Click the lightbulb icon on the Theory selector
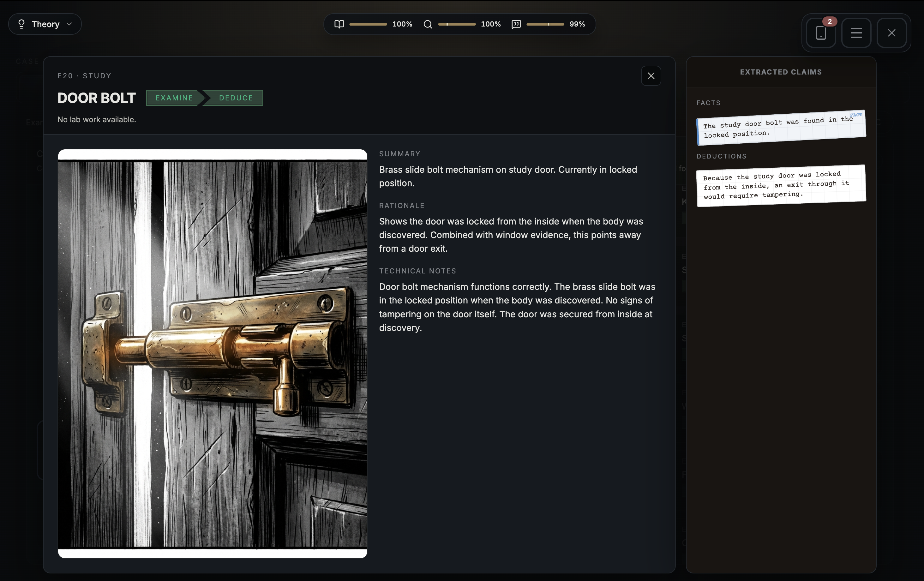The height and width of the screenshot is (581, 924). 21,24
